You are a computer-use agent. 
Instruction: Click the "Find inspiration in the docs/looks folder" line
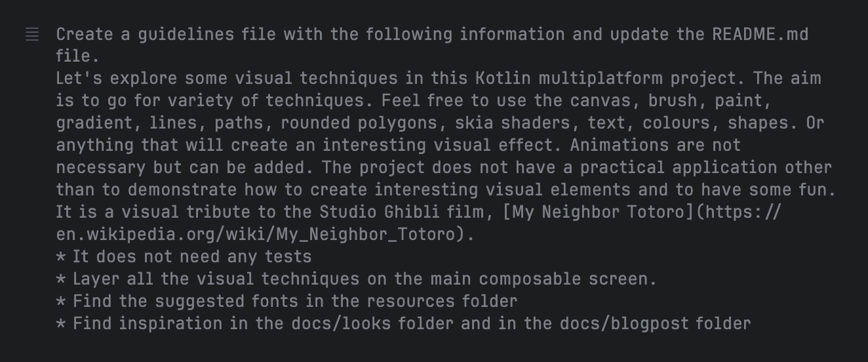pyautogui.click(x=404, y=323)
